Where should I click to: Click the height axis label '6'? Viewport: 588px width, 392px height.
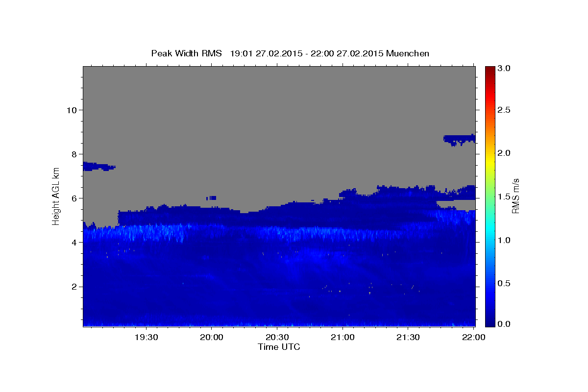pos(73,198)
